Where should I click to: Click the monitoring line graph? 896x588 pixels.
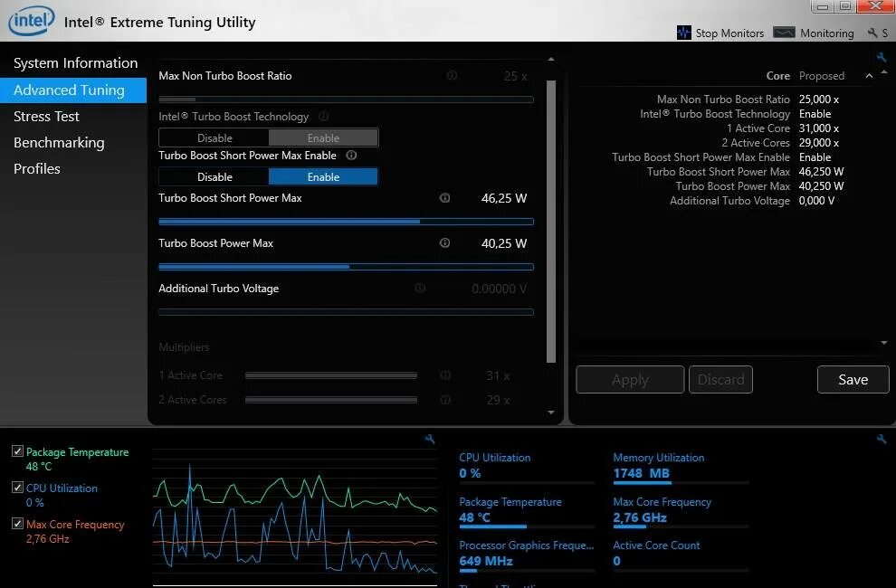(295, 517)
